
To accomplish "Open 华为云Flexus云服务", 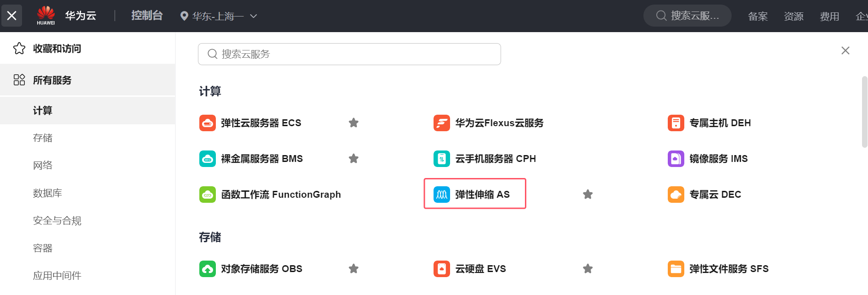I will coord(499,123).
